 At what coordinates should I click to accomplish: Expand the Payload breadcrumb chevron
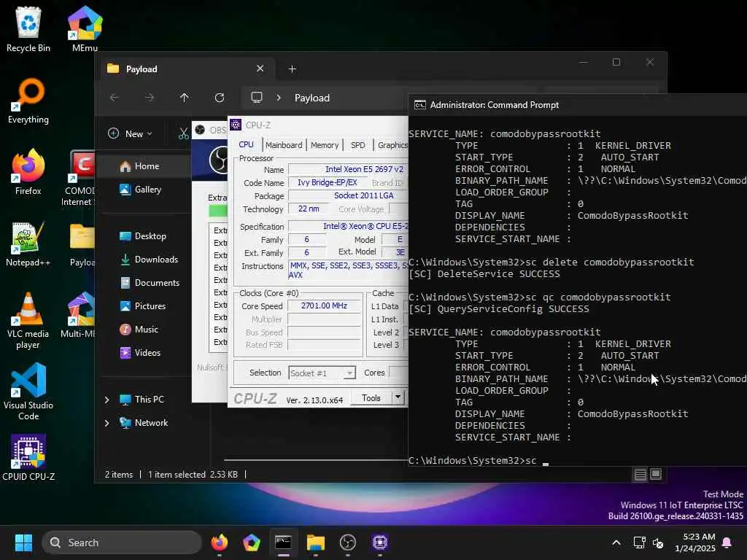click(x=279, y=98)
